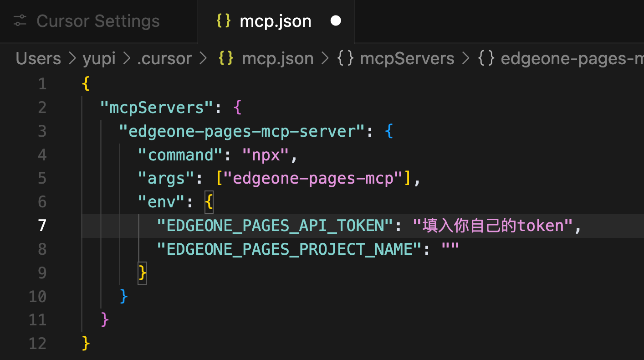Click the "EDGEONE_PAGES_API_TOKEN" key

pyautogui.click(x=275, y=226)
